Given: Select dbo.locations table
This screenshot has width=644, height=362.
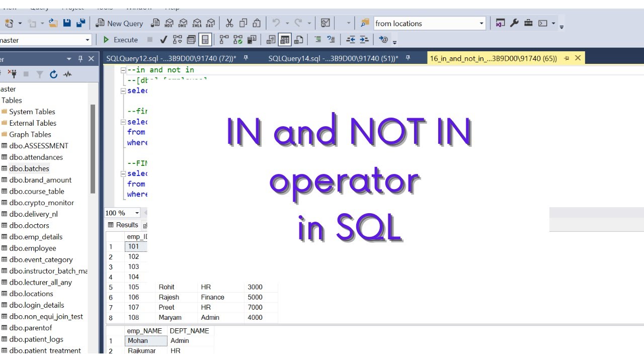Looking at the screenshot, I should (x=31, y=294).
